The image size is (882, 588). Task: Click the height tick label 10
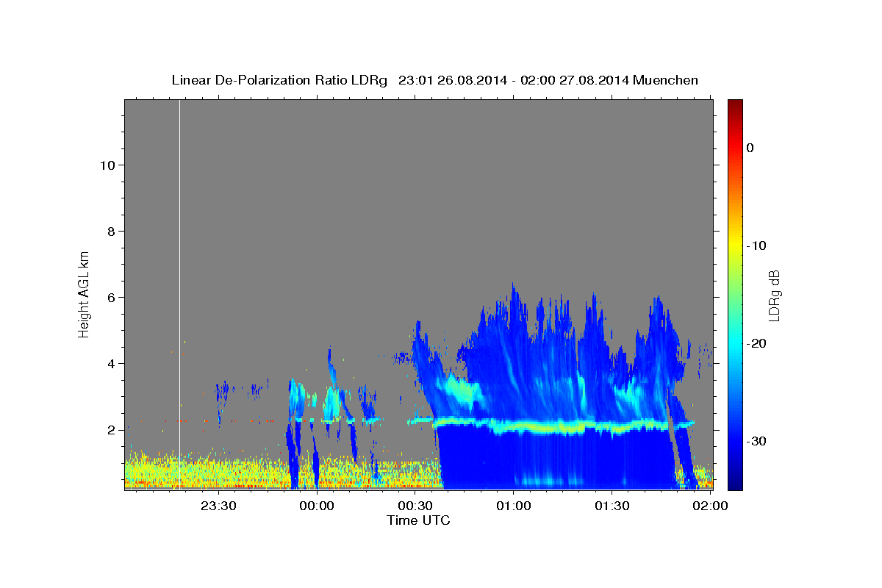click(x=108, y=165)
